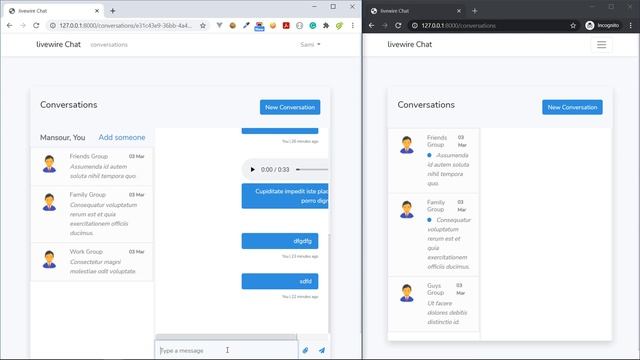Toggle the hamburger navbar menu in incognito window
Viewport: 640px width, 360px height.
pos(602,44)
